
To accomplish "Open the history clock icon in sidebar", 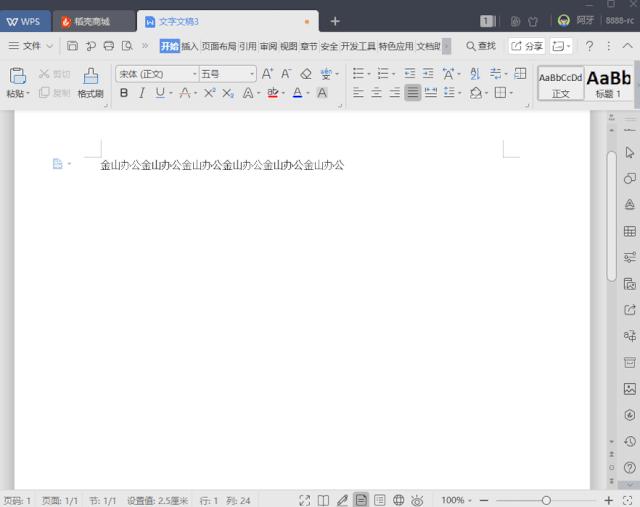I will [x=629, y=441].
